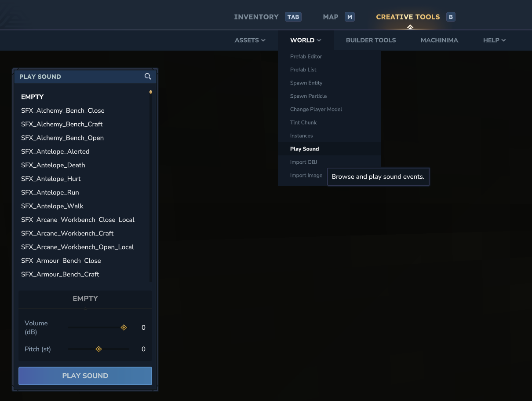
Task: Open the MACHINIMA menu
Action: point(439,40)
